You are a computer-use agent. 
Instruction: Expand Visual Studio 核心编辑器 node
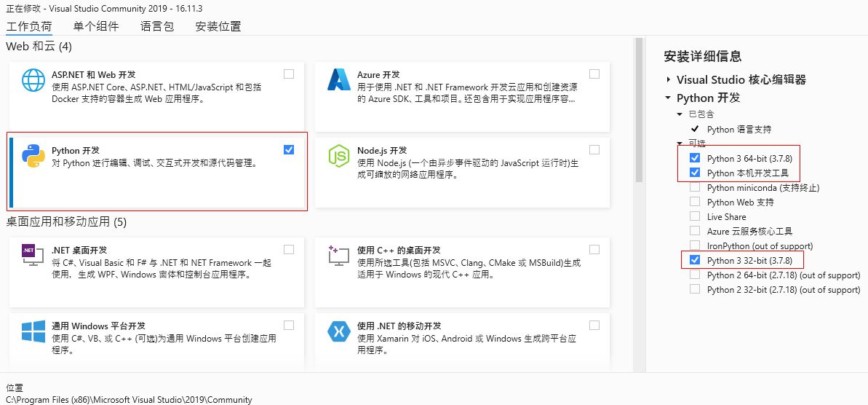point(669,80)
